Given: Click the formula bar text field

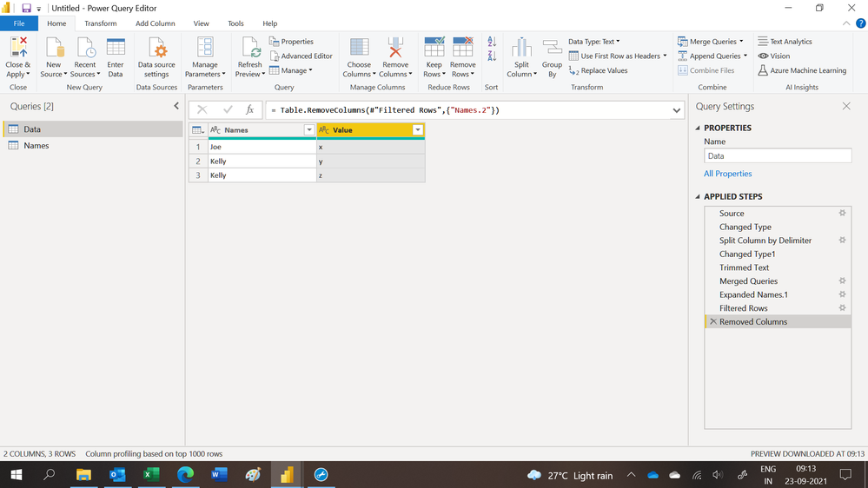Looking at the screenshot, I should pos(467,110).
